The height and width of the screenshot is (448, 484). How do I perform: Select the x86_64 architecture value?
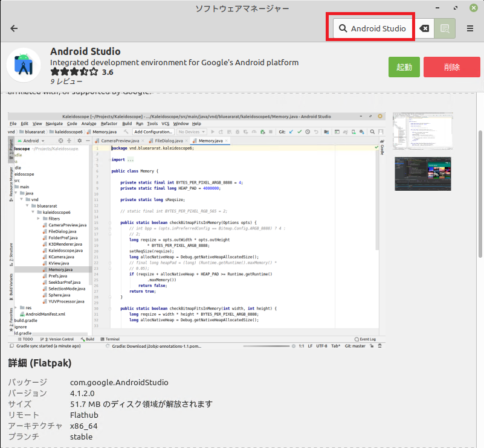pos(83,426)
